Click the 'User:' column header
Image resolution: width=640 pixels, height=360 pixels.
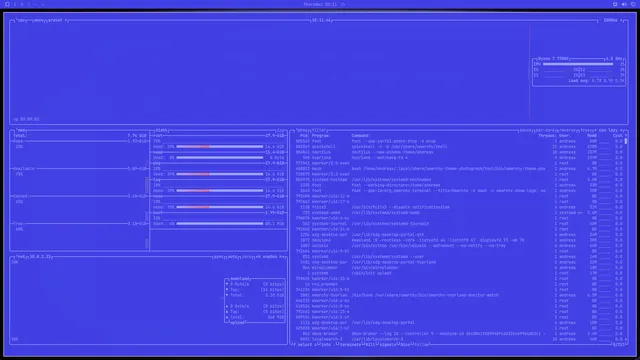pos(565,136)
